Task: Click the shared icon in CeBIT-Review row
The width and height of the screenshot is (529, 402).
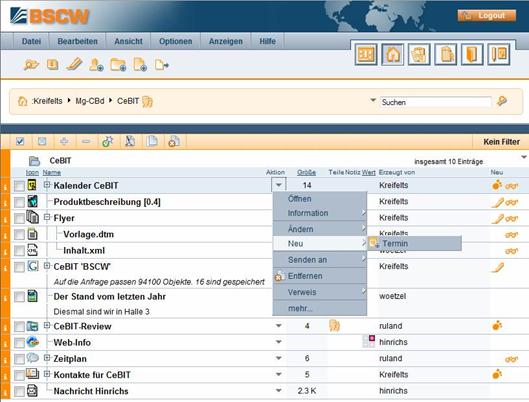Action: [334, 326]
